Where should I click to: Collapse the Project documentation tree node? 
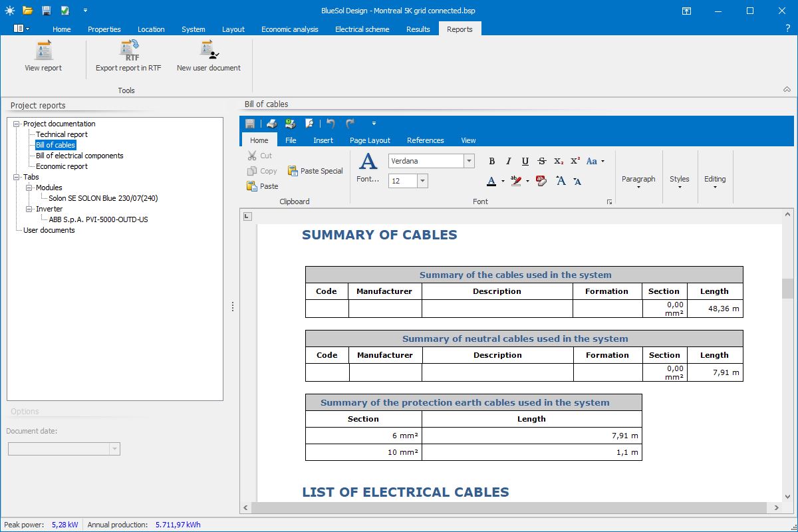point(17,124)
